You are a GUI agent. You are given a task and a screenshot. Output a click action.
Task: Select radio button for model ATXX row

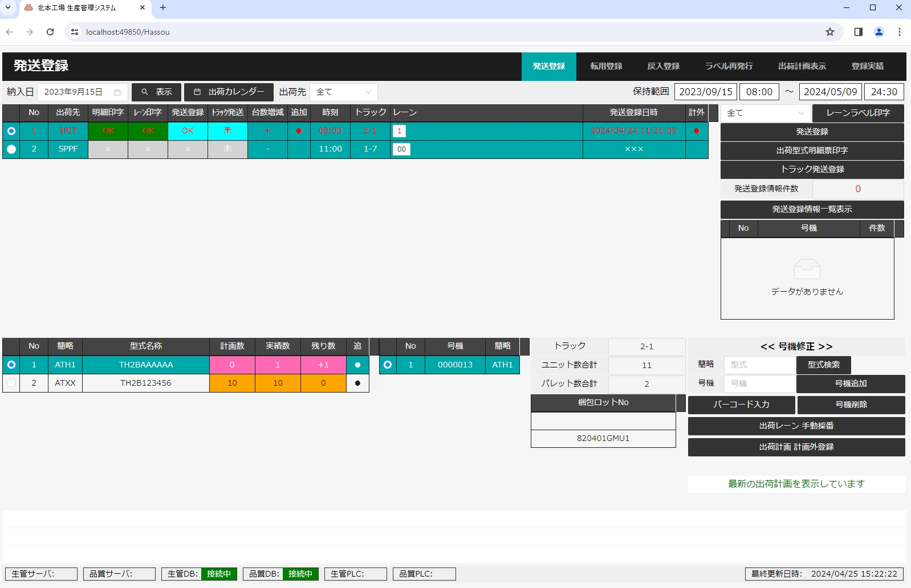point(11,383)
